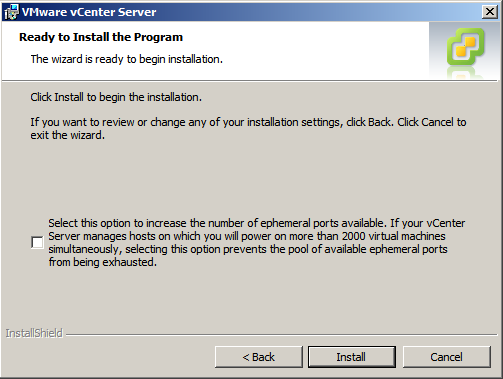Close the vCenter Server installer window
The width and height of the screenshot is (503, 379).
click(x=490, y=12)
